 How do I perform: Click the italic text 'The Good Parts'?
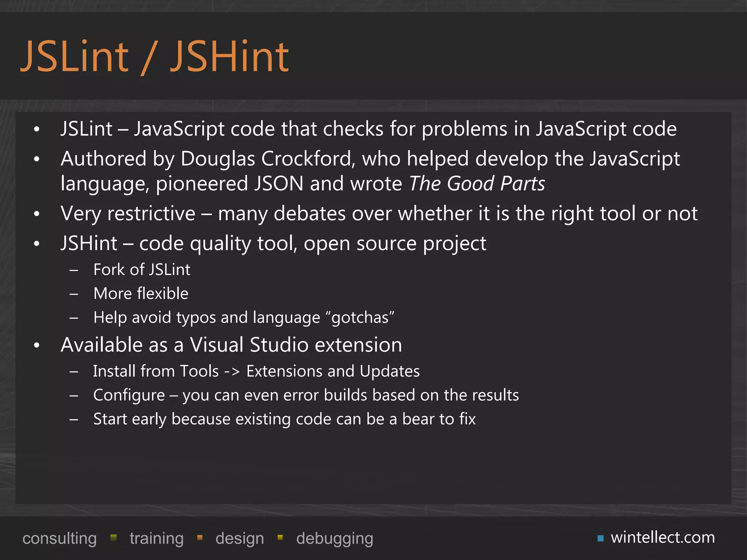pyautogui.click(x=477, y=183)
